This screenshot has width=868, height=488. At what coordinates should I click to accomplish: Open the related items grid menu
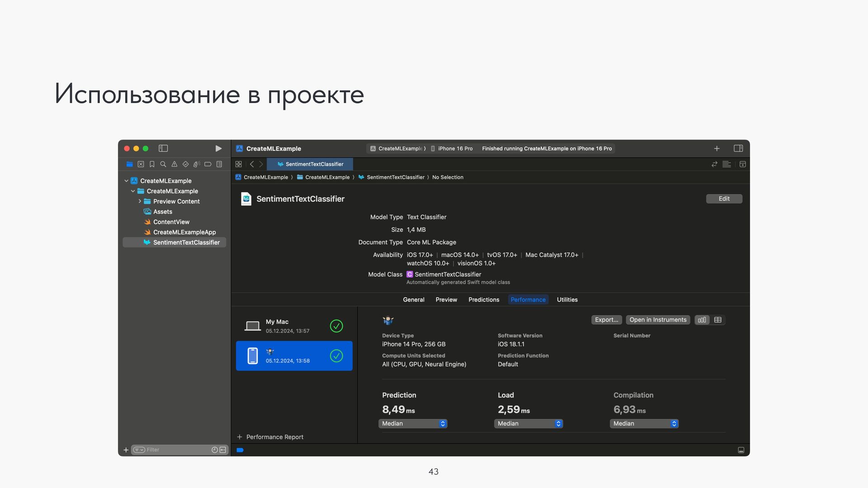239,164
